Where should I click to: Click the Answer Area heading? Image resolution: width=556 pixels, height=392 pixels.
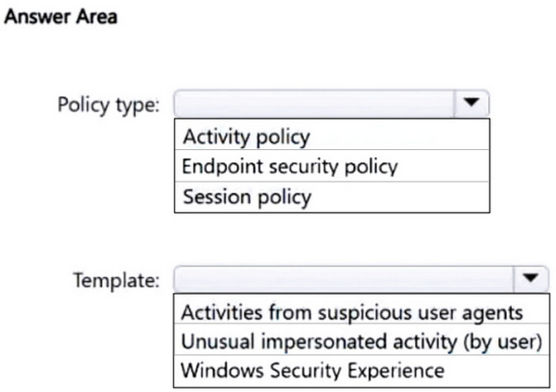(60, 17)
